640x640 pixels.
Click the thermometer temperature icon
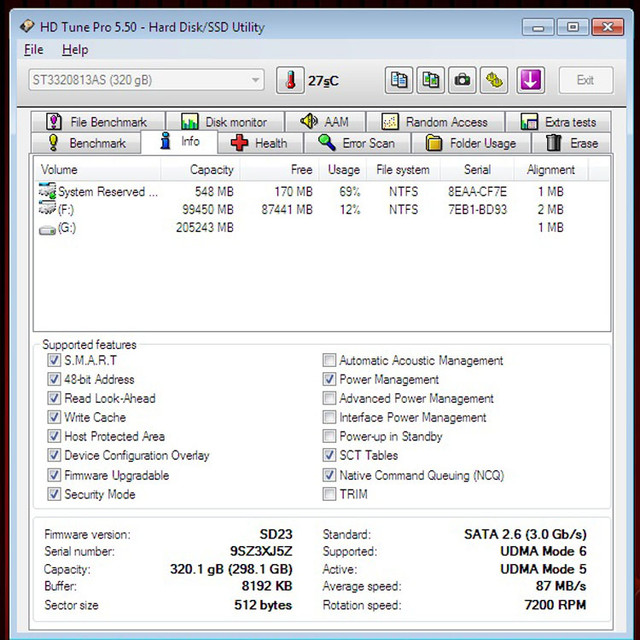(290, 80)
